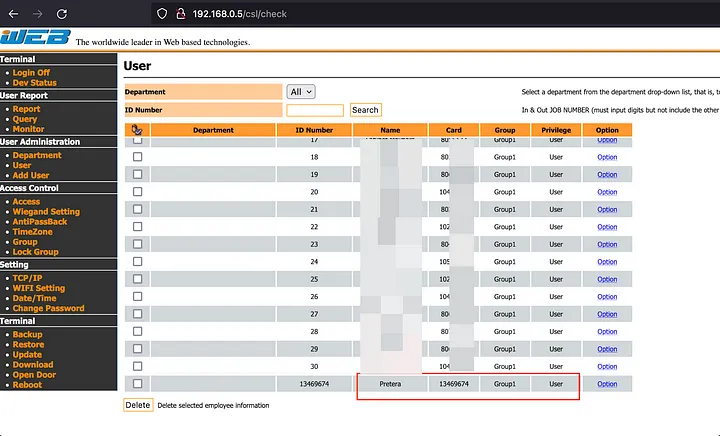Viewport: 720px width, 436px height.
Task: Open the Department dropdown showing All
Action: pyautogui.click(x=301, y=91)
